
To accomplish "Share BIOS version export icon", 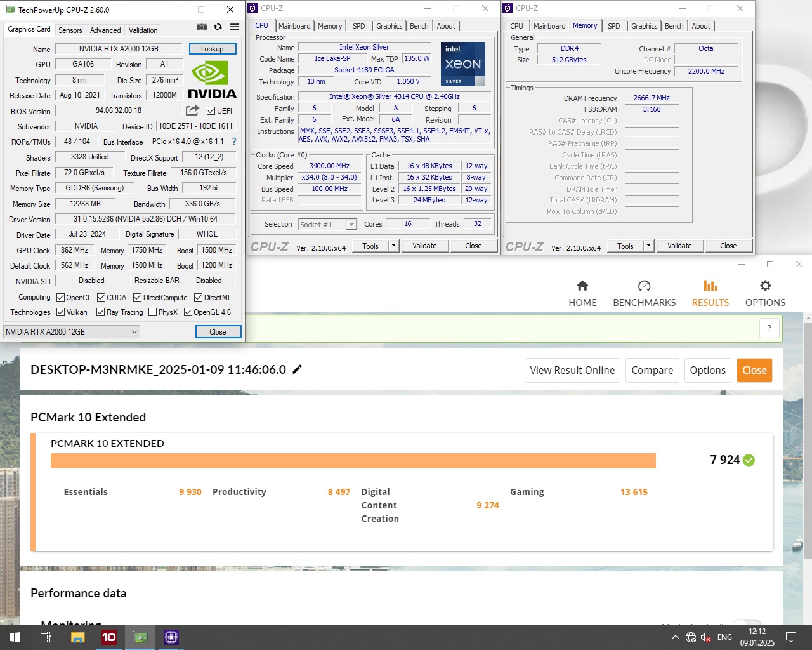I will [192, 110].
